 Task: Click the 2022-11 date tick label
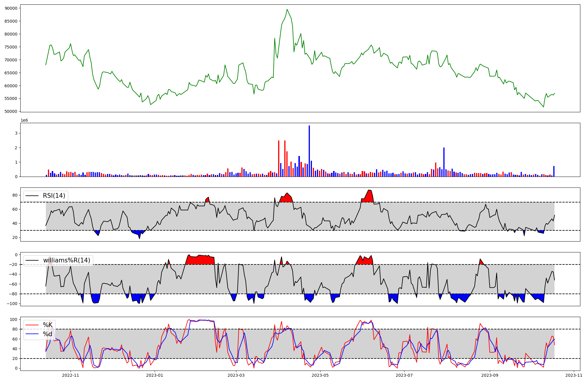71,375
